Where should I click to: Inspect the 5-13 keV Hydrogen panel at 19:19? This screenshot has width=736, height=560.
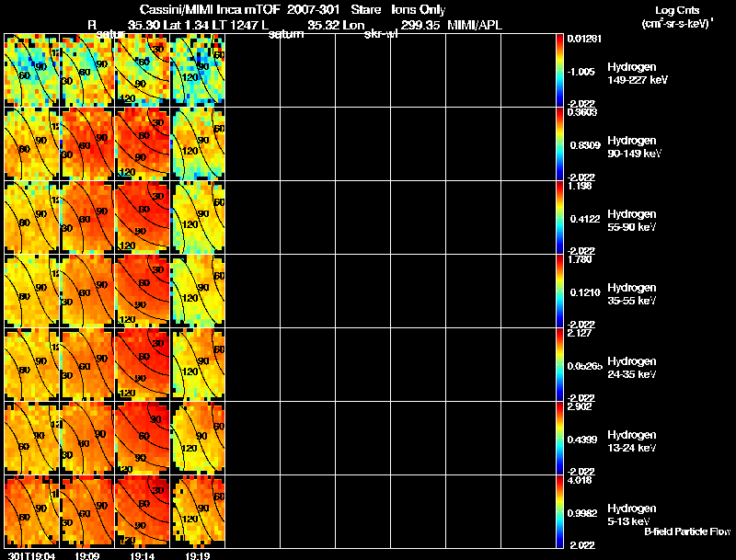198,512
